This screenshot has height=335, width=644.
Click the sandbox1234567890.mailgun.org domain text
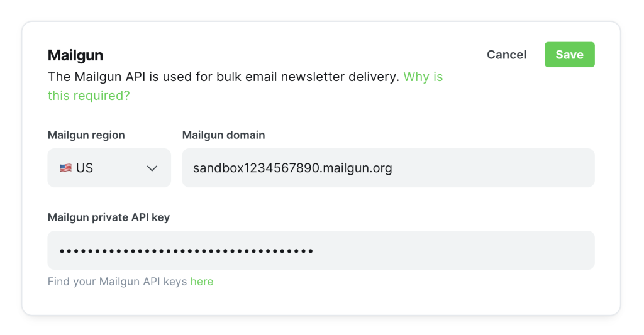click(x=292, y=168)
